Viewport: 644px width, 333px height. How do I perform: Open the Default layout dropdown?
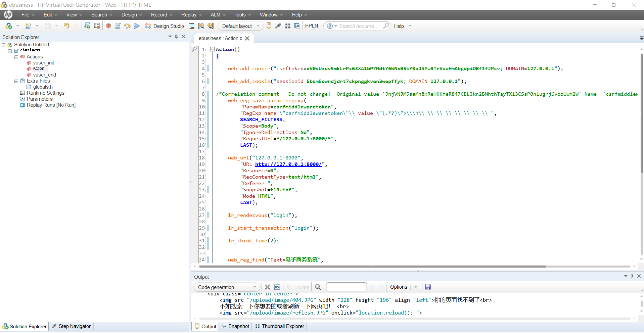pyautogui.click(x=240, y=26)
